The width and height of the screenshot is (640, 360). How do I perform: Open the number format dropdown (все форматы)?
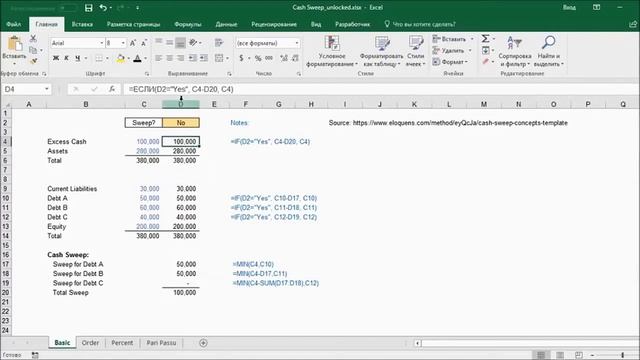297,43
